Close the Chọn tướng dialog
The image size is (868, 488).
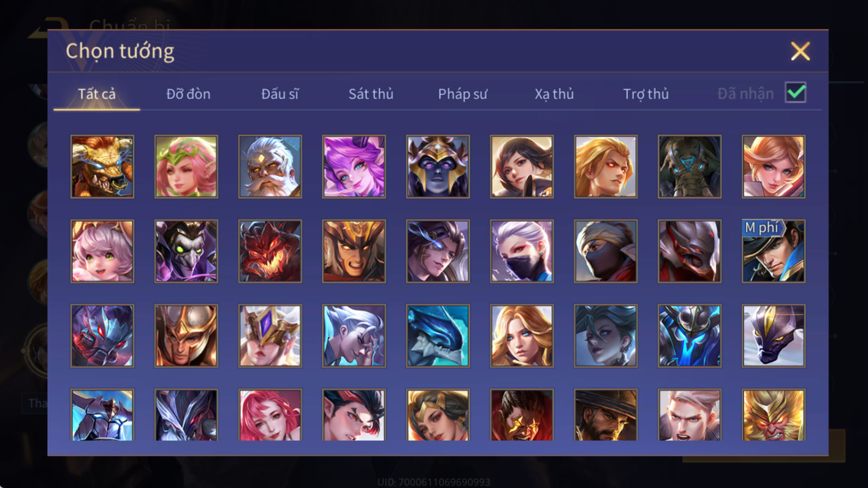(x=800, y=51)
